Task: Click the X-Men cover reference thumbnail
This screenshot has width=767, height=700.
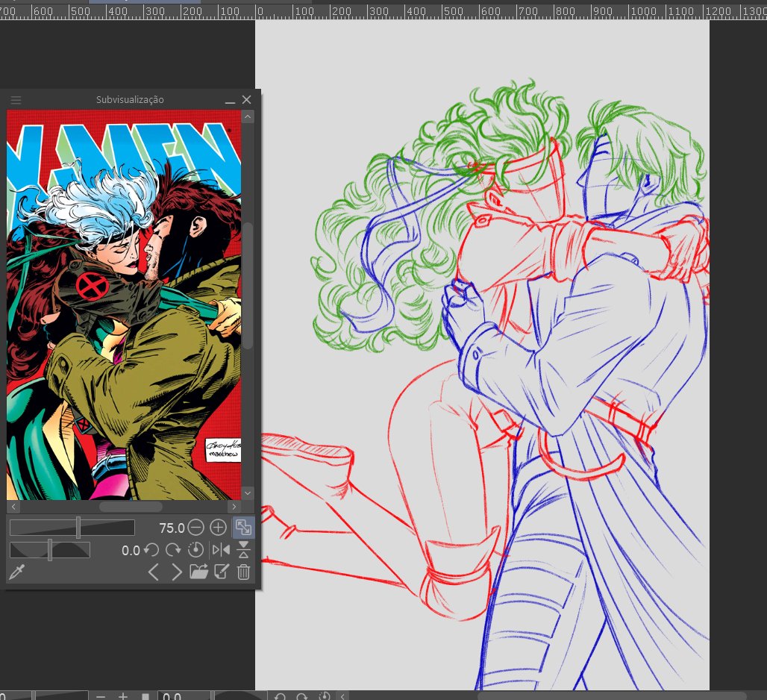Action: coord(124,304)
